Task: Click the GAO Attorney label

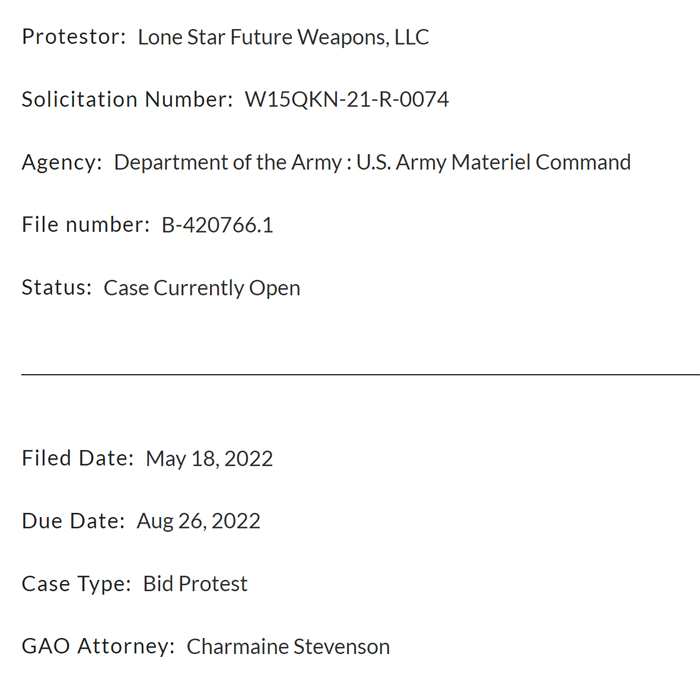Action: 98,647
